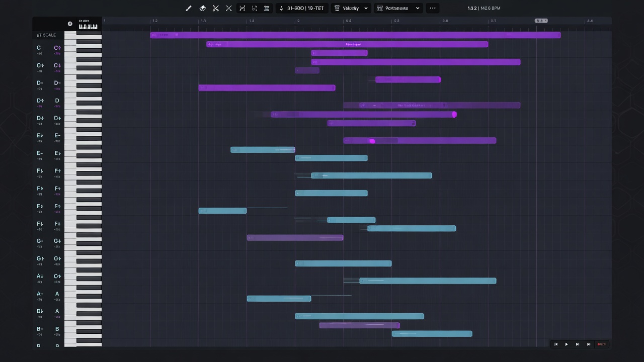Select the crossed-lines mute tool
Viewport: 644px width, 362px height.
[x=228, y=8]
